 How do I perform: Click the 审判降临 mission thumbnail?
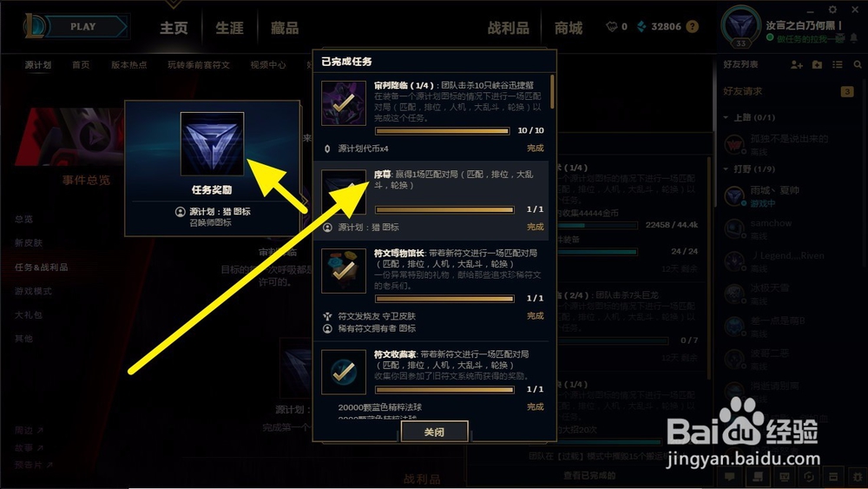[x=343, y=103]
